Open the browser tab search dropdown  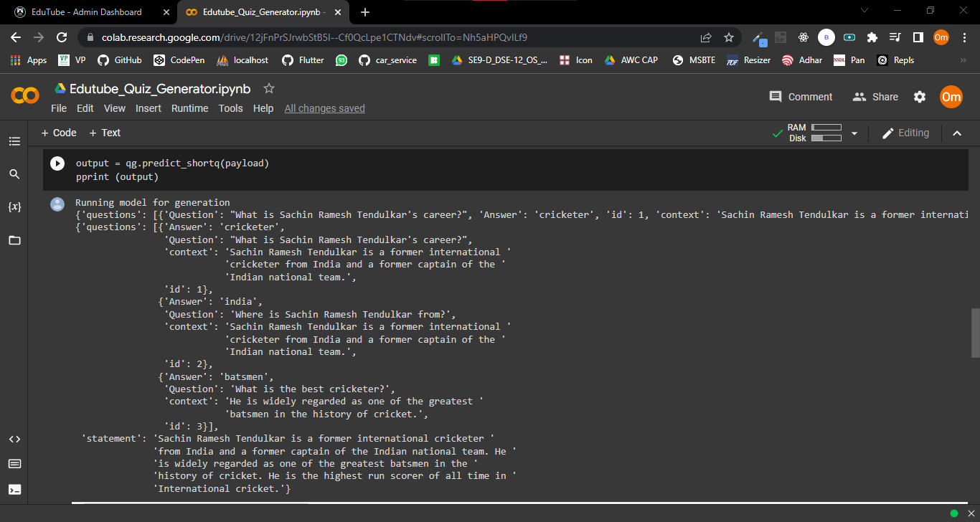point(864,11)
